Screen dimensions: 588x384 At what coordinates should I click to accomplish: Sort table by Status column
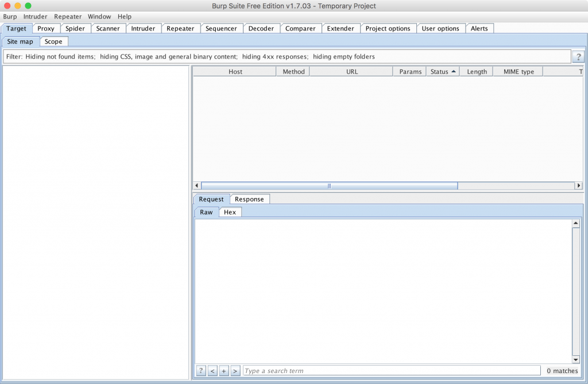click(x=442, y=72)
